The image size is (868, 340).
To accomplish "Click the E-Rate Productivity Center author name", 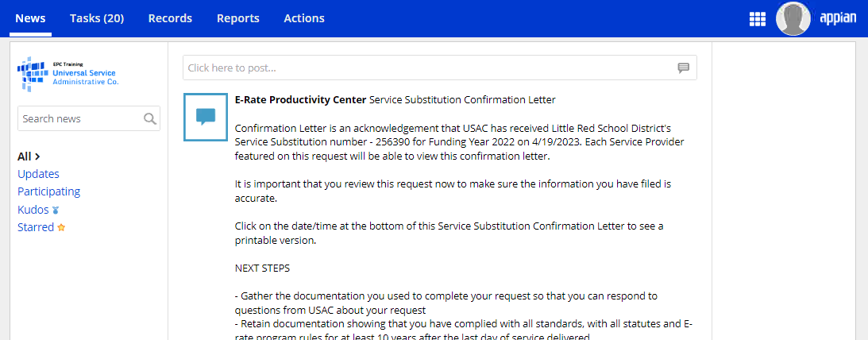I will (x=300, y=100).
